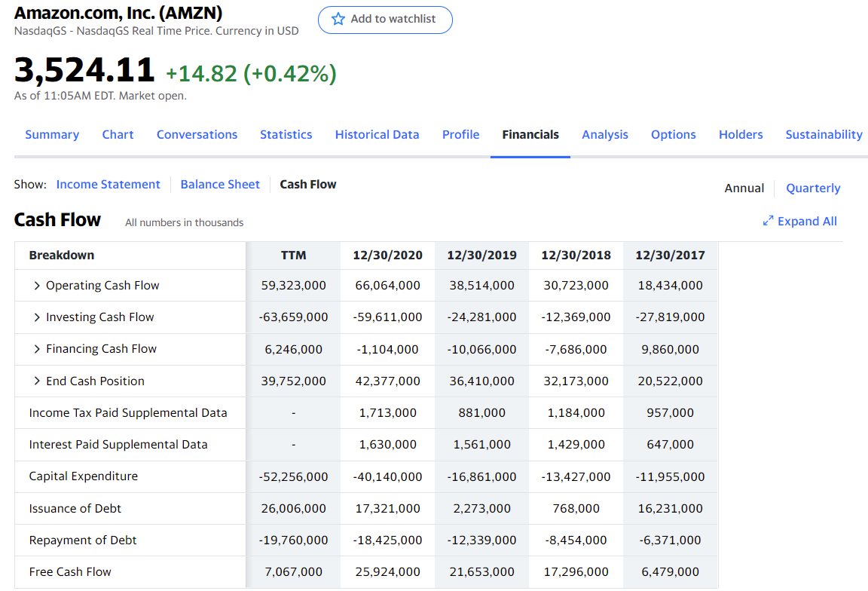Open the Analysis tab
The width and height of the screenshot is (868, 591).
click(x=605, y=135)
